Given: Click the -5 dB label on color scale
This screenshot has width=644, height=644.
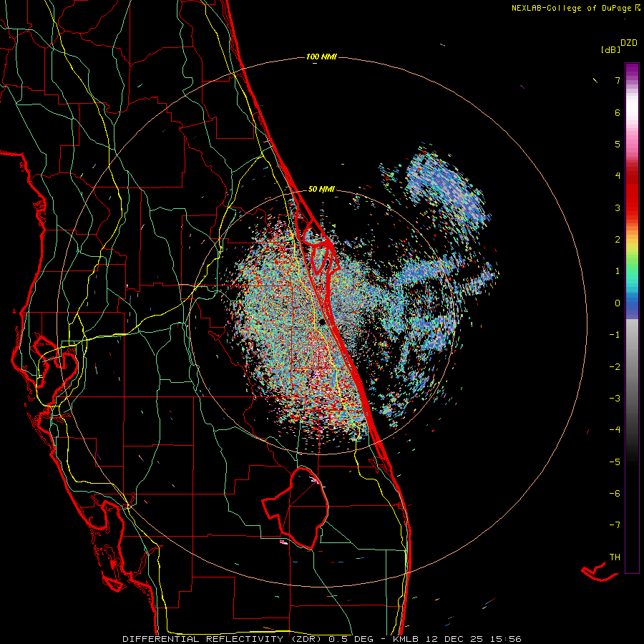Looking at the screenshot, I should coord(615,462).
